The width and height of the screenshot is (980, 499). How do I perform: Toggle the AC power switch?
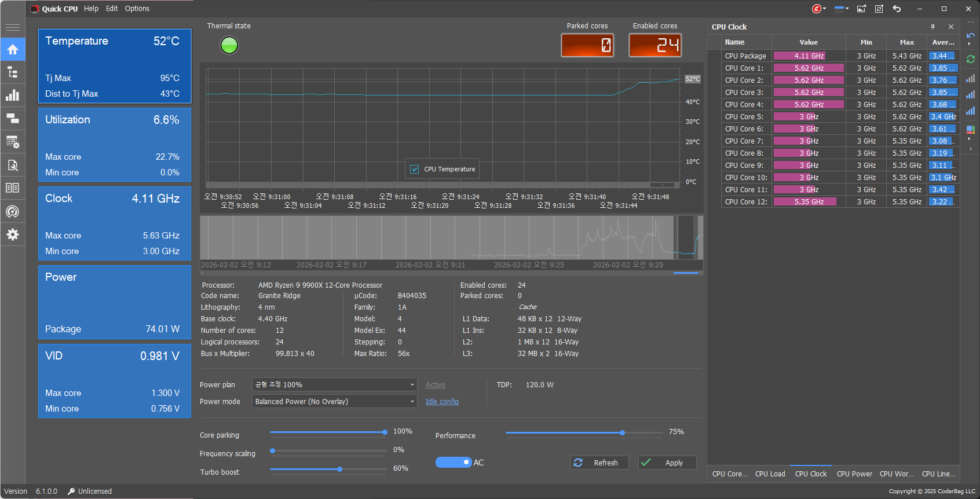point(454,462)
